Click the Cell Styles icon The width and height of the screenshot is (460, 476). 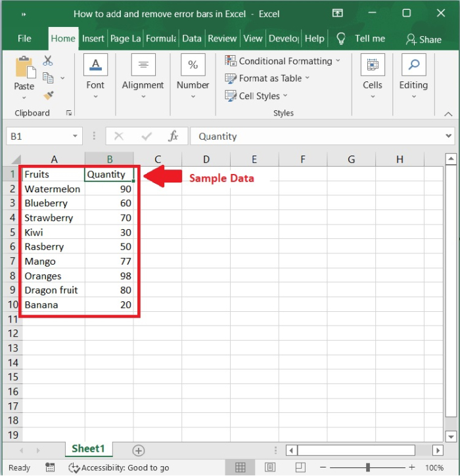click(231, 96)
